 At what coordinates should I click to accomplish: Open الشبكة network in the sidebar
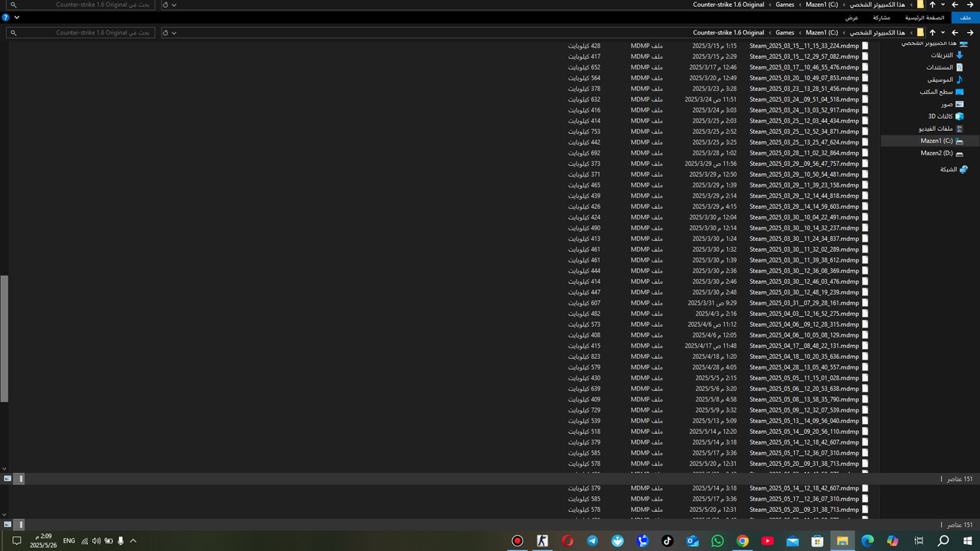coord(949,169)
